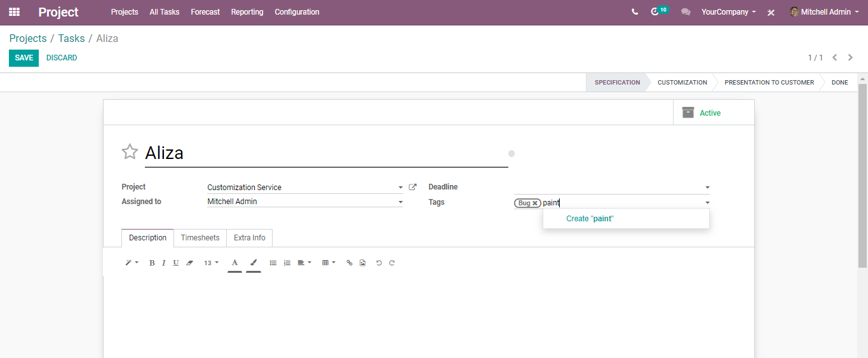Click the debug tools icon
Viewport: 868px width, 358px height.
point(771,12)
